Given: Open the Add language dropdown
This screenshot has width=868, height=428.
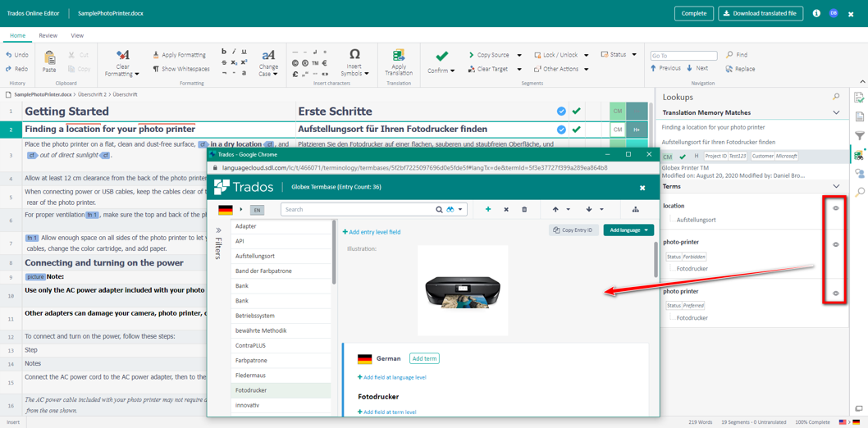Looking at the screenshot, I should coord(628,230).
